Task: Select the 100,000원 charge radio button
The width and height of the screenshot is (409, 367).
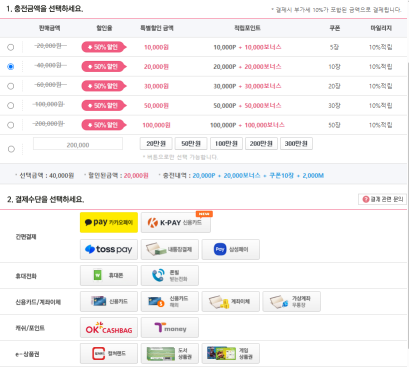Action: pyautogui.click(x=11, y=106)
